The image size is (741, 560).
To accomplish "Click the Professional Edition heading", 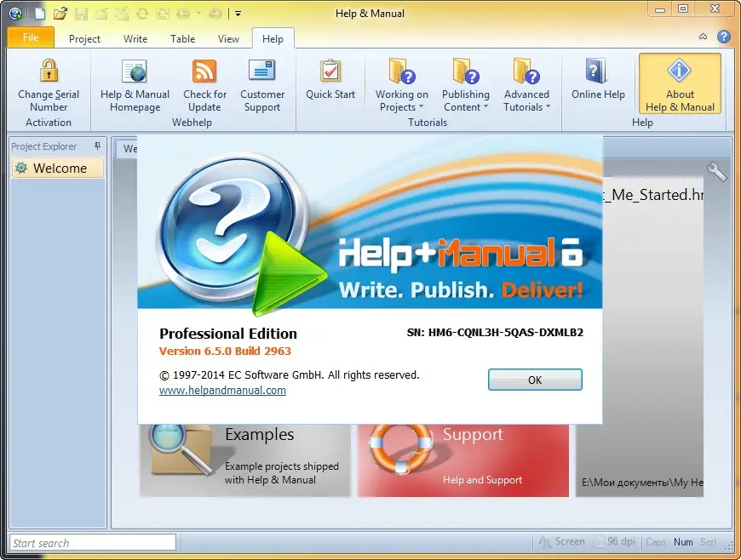I will 228,334.
